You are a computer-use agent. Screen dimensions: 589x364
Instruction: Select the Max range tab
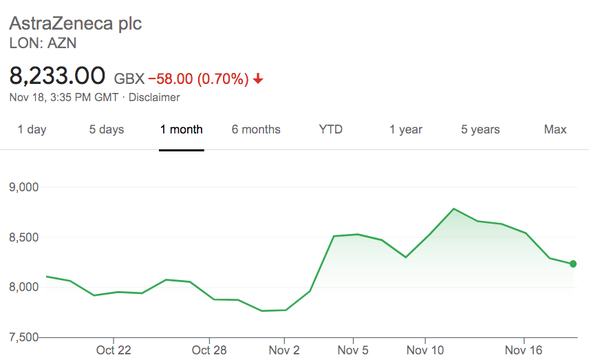pos(555,129)
